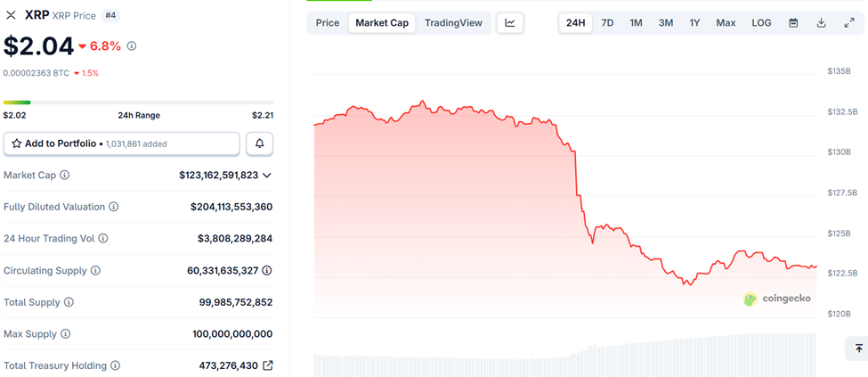Select the 7D time range
This screenshot has width=868, height=377.
tap(607, 23)
